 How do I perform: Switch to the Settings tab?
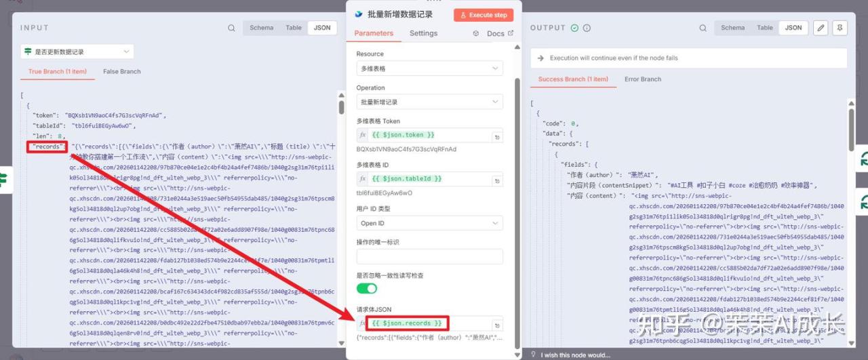pos(423,33)
